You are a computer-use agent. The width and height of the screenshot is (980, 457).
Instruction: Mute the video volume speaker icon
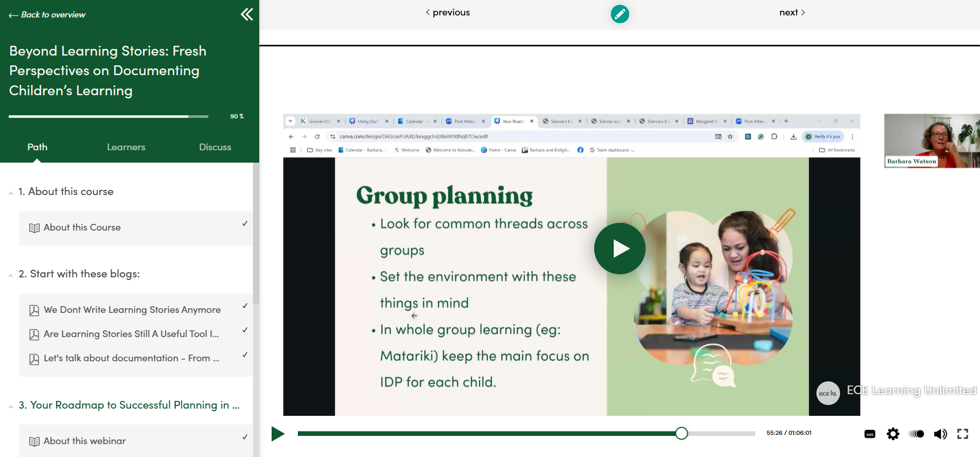(x=940, y=434)
